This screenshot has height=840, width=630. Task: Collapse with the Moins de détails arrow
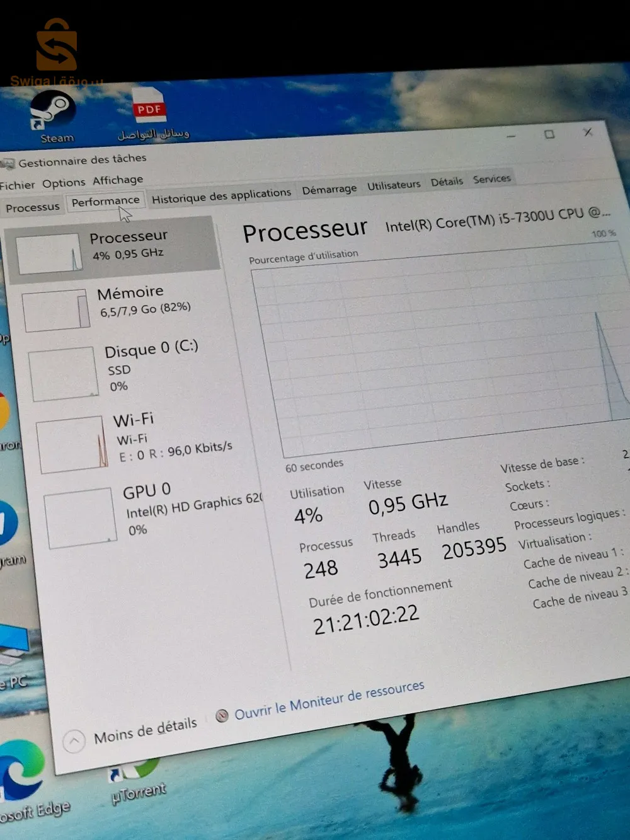(x=74, y=740)
